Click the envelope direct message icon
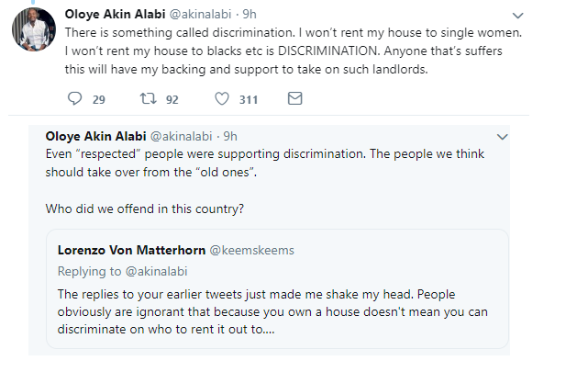 [x=294, y=99]
